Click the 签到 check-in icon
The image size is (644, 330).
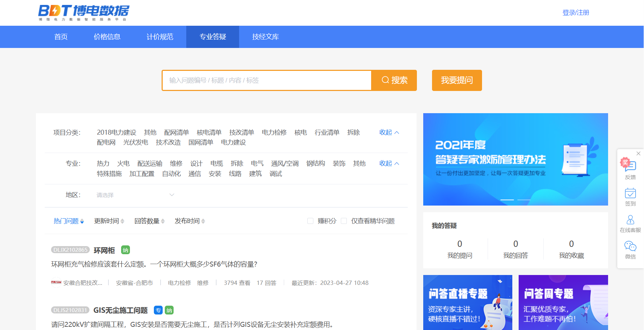(630, 197)
